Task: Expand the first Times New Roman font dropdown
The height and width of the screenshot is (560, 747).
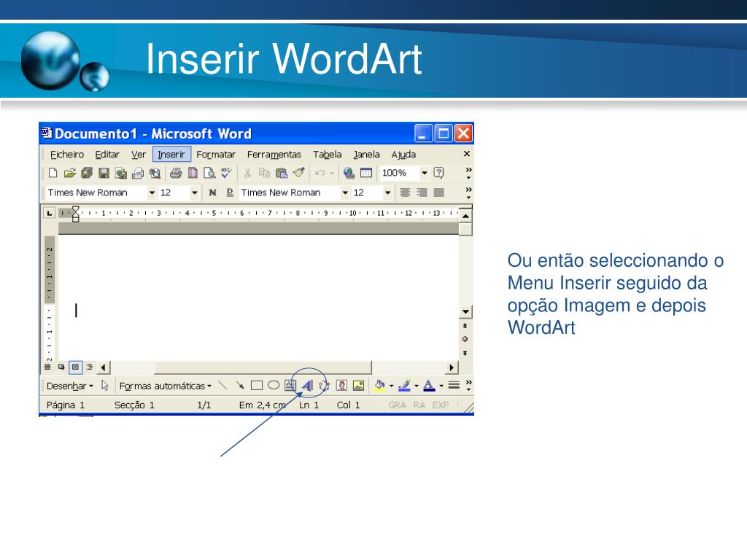Action: tap(152, 192)
